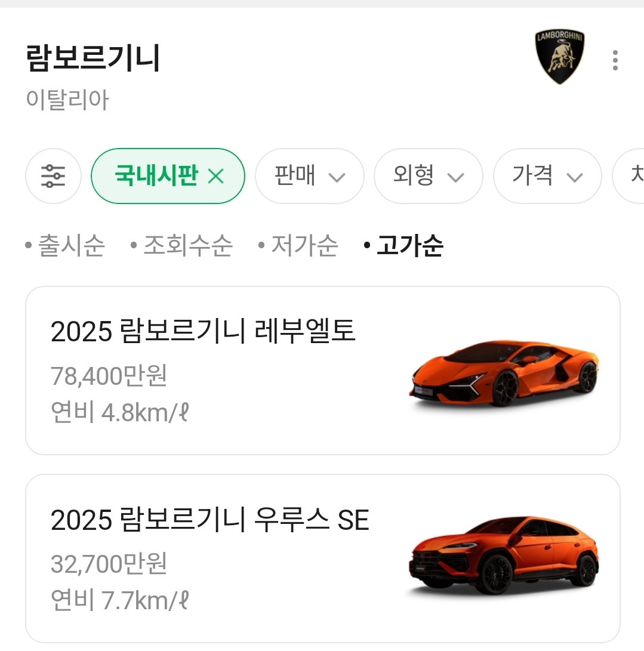Expand the 판매 dropdown
The width and height of the screenshot is (644, 651).
309,176
